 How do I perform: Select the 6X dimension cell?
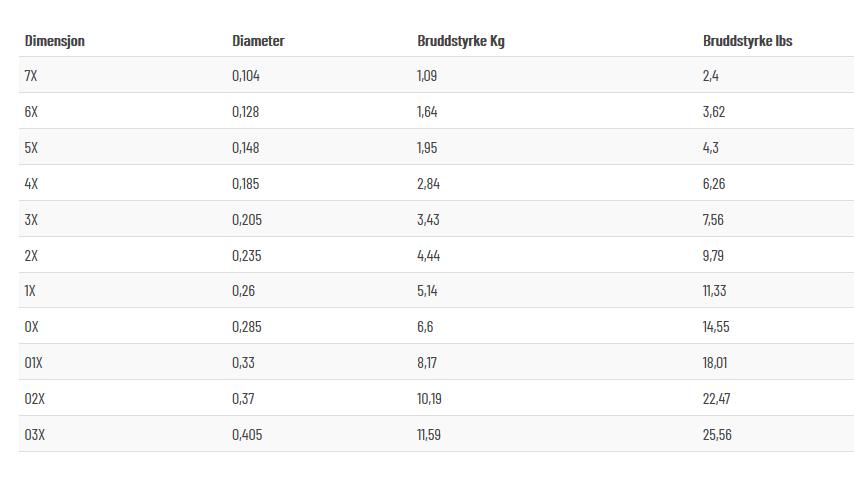pos(31,112)
